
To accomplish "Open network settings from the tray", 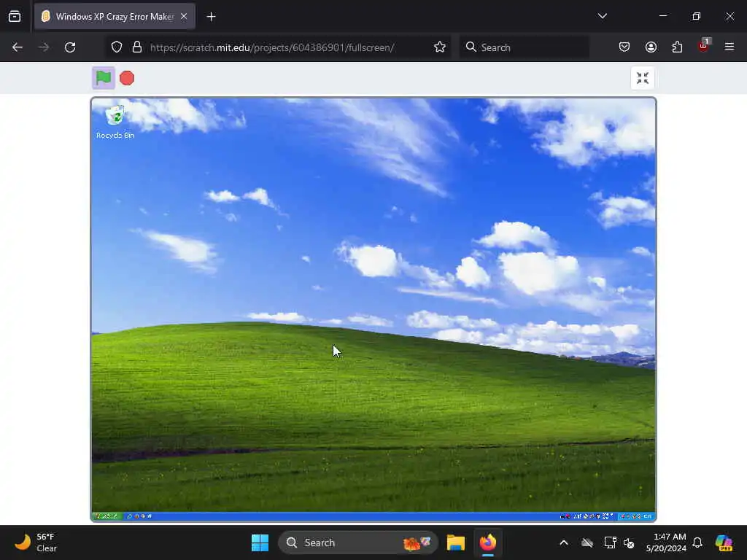I will [610, 542].
